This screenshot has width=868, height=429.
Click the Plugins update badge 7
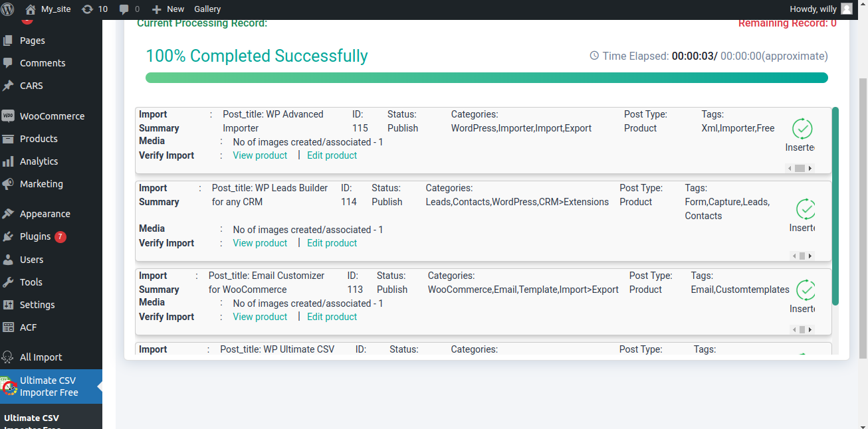pos(60,236)
